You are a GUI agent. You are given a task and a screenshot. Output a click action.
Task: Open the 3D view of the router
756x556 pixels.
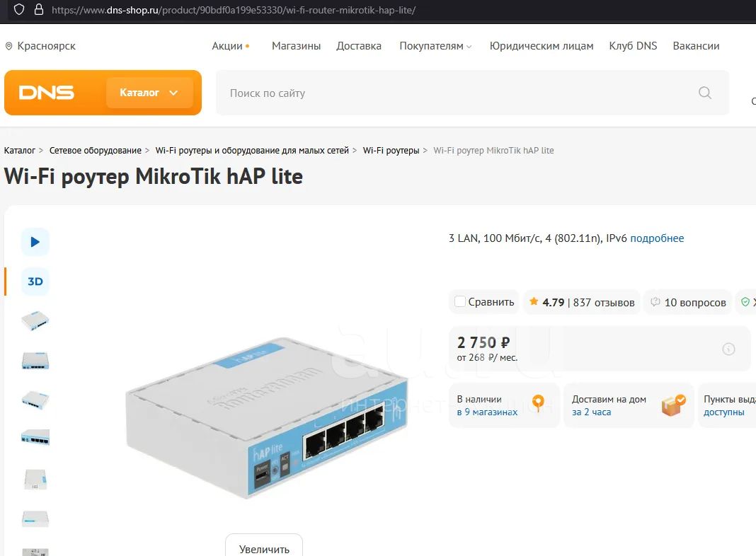[35, 282]
